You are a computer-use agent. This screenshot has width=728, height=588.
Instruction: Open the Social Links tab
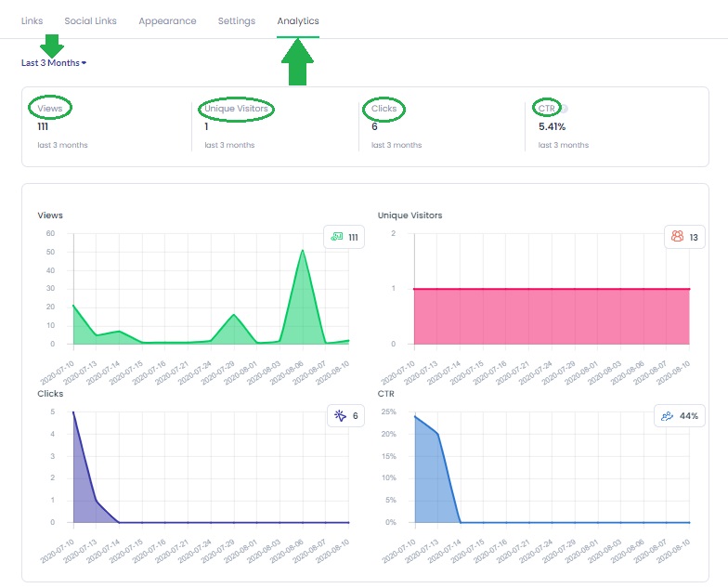(91, 20)
